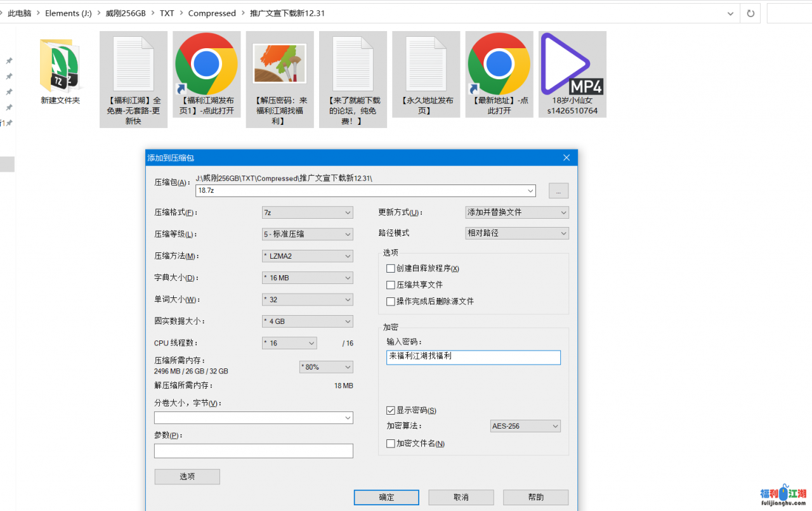Check 操作完成后删除源文件
Viewport: 812px width, 511px height.
point(391,301)
